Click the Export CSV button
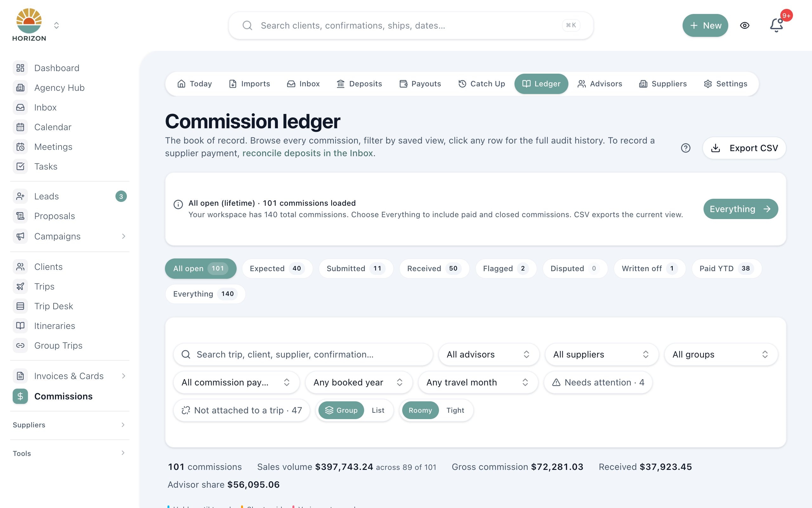 point(744,148)
